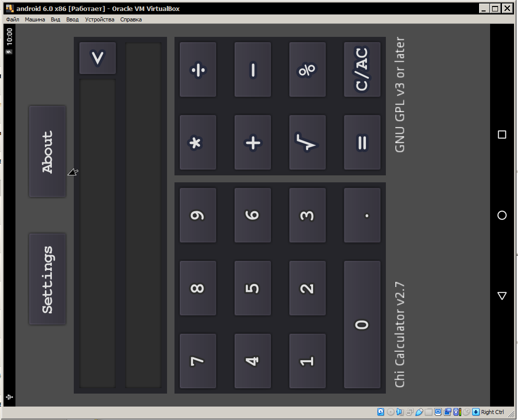Open the About screen
Screen dimensions: 518x420
coord(47,151)
